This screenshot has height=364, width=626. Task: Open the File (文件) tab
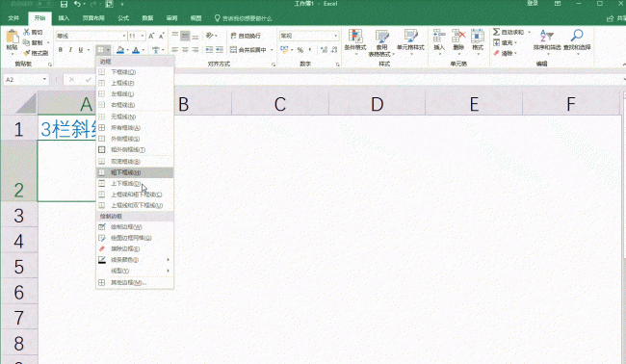(13, 18)
